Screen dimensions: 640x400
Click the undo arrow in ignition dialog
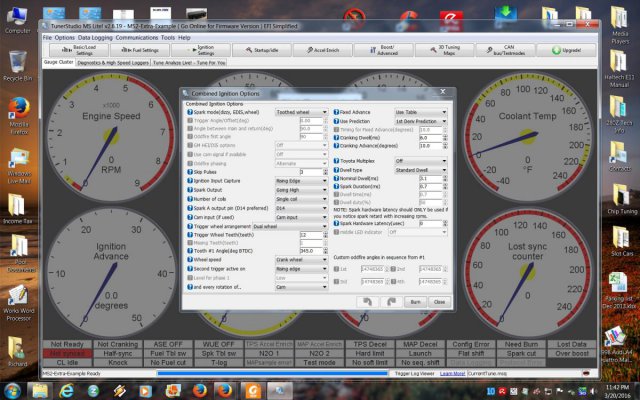pos(367,301)
